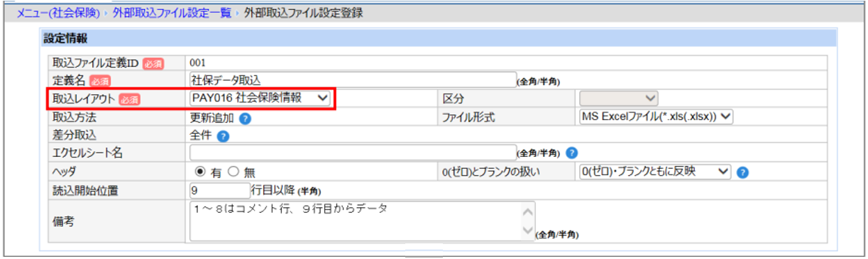
Task: Open help icon next to 全件
Action: click(x=223, y=136)
